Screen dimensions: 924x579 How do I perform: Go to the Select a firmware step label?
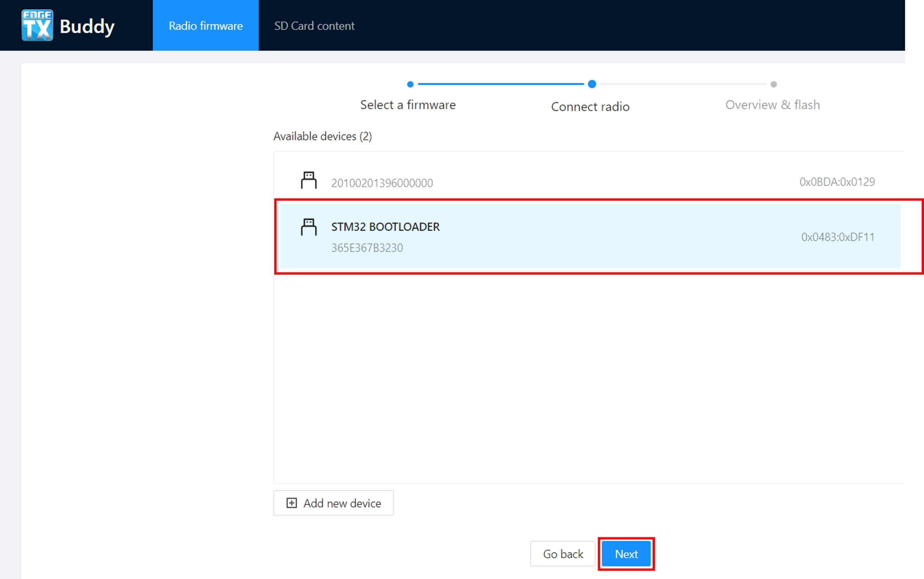point(408,105)
